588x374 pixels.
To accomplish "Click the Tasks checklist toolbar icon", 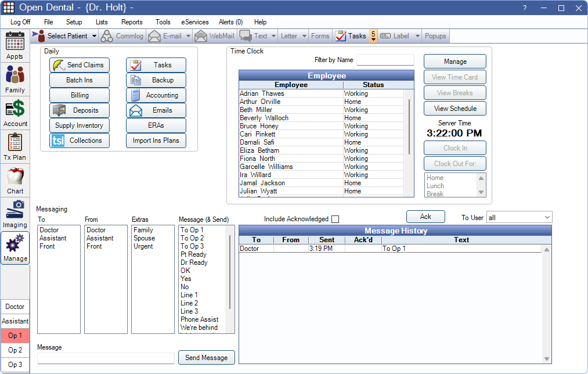I will tap(341, 36).
